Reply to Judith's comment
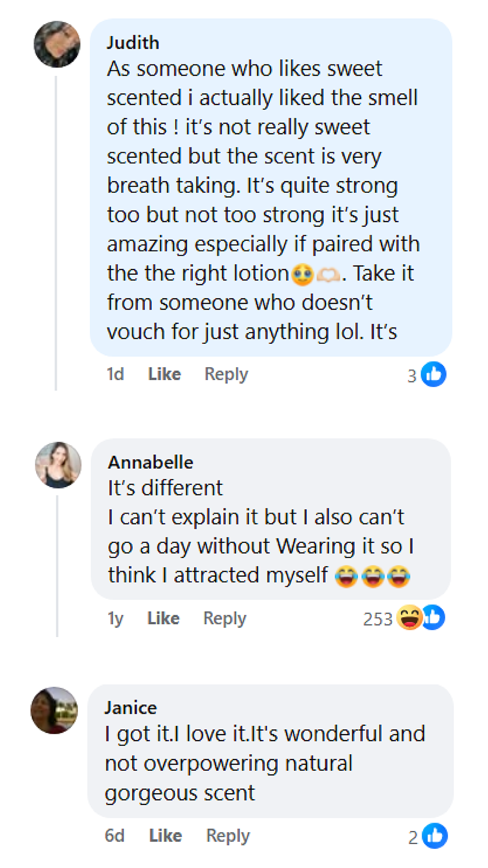The height and width of the screenshot is (868, 488). click(226, 374)
